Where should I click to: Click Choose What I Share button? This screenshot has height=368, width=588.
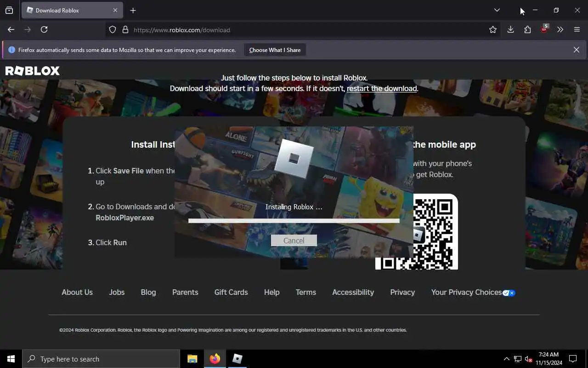tap(275, 50)
